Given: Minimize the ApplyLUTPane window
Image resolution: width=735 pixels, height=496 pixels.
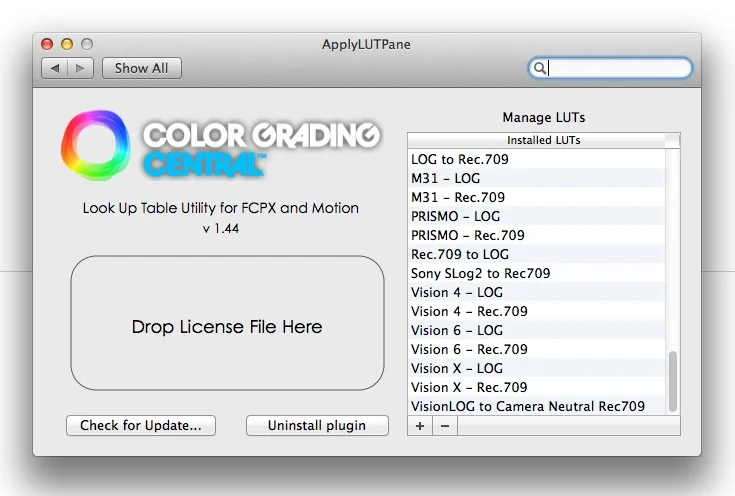Looking at the screenshot, I should pyautogui.click(x=67, y=44).
